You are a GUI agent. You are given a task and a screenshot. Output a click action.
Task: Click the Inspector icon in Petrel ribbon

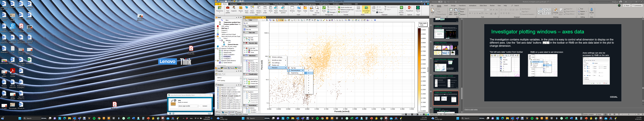234,9
